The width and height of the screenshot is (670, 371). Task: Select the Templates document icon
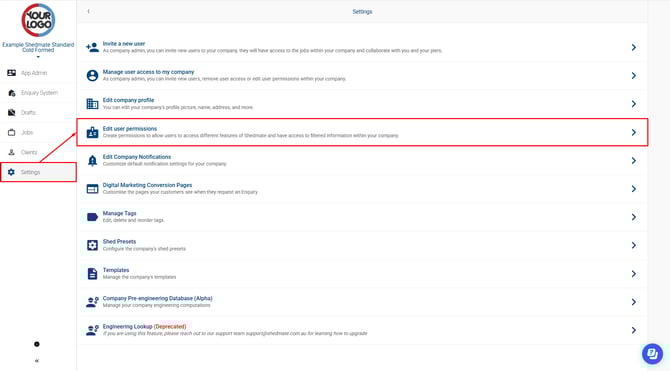tap(92, 274)
